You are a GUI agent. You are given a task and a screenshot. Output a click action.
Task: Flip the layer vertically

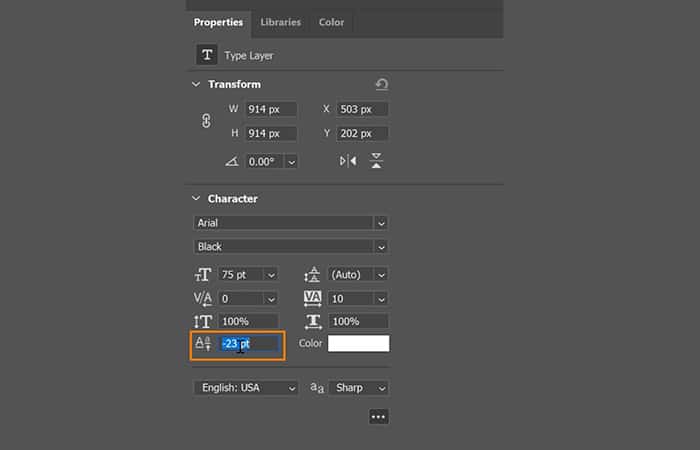[377, 161]
